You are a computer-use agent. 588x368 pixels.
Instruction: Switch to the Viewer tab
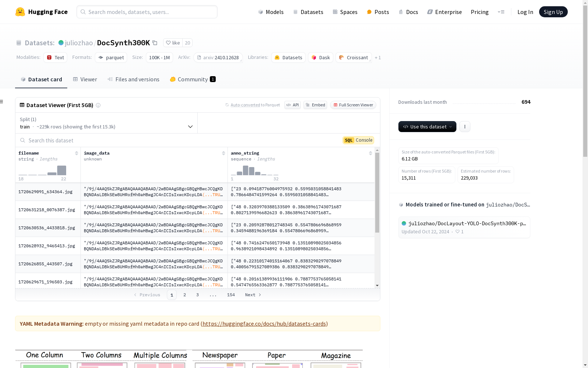[85, 79]
